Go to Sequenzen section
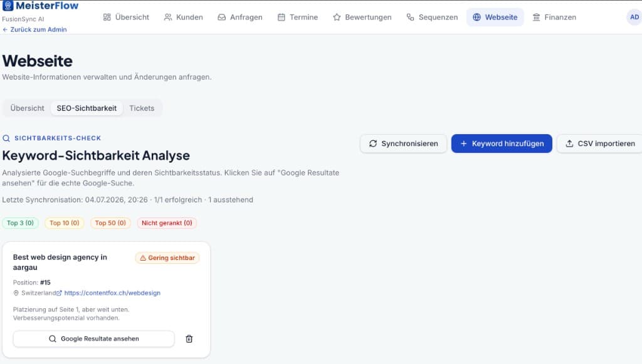Screen dimensions: 642x364 (432, 17)
